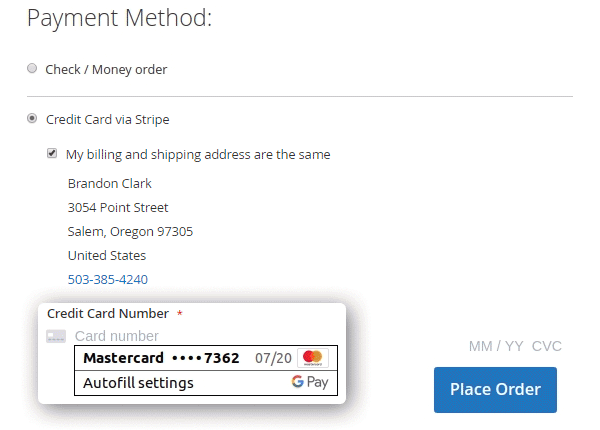This screenshot has width=600, height=430.
Task: Click the CVC security code field
Action: [547, 347]
